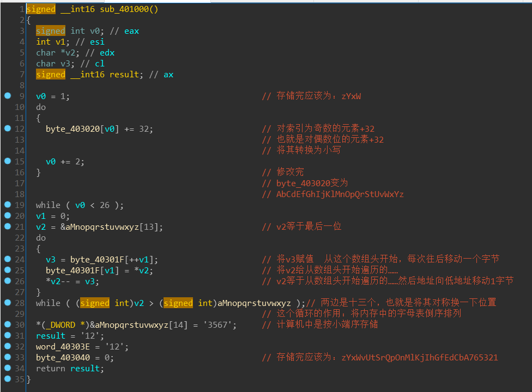Toggle breakpoint dot on line 19

click(x=8, y=205)
